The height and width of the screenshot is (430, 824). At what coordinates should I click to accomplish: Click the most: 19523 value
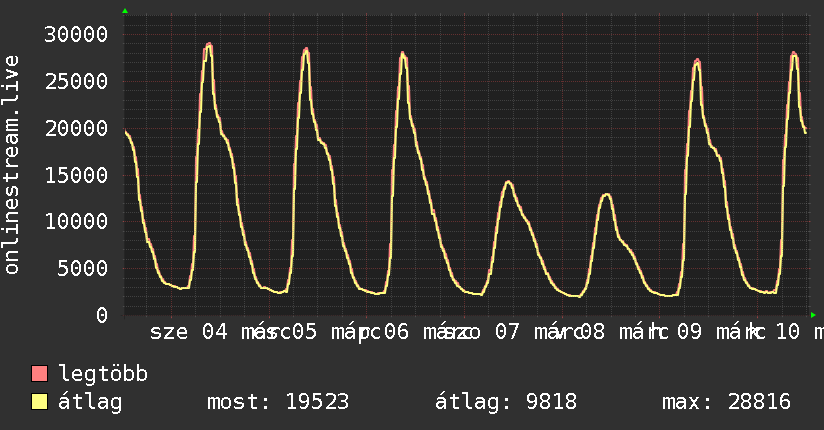pyautogui.click(x=278, y=402)
